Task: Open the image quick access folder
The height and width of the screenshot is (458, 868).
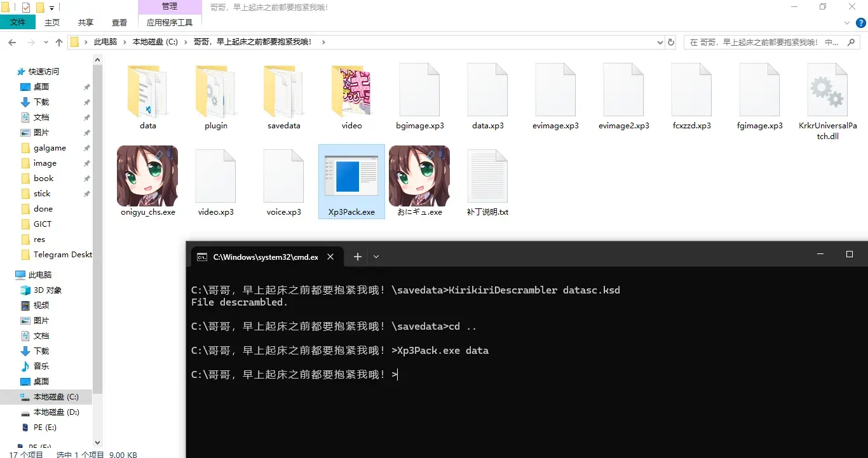Action: [x=46, y=163]
